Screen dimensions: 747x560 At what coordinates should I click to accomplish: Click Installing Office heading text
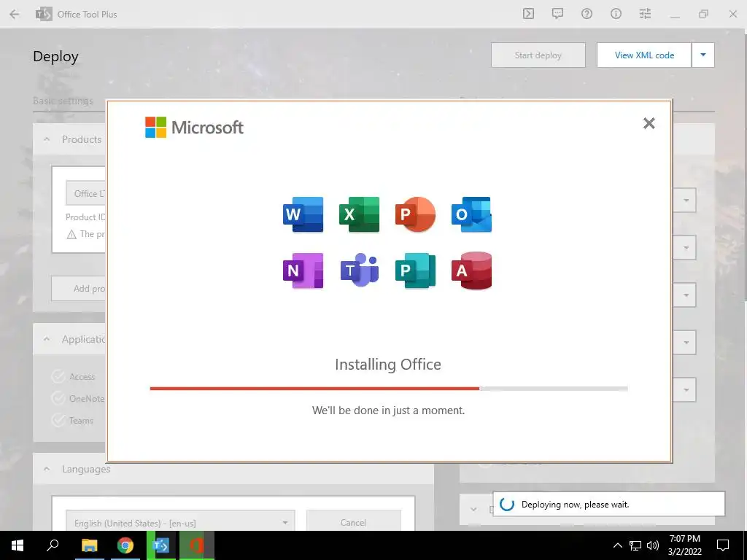[x=388, y=365]
